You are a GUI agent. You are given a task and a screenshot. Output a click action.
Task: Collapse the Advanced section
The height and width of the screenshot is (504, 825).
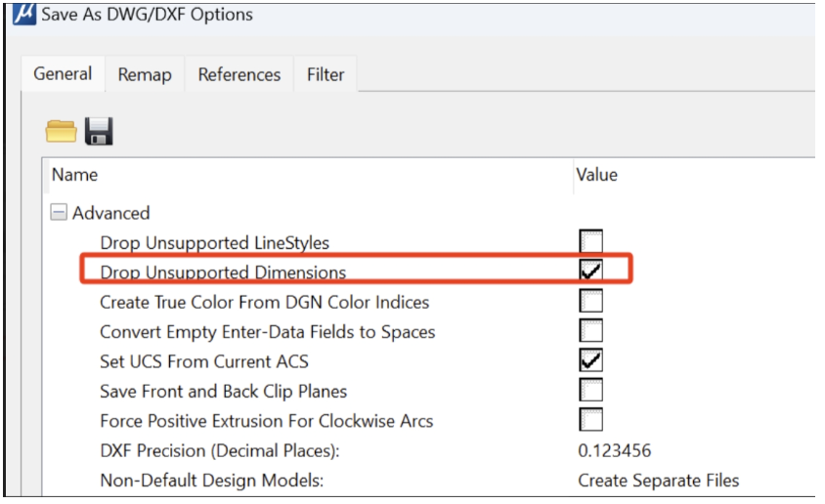coord(60,213)
